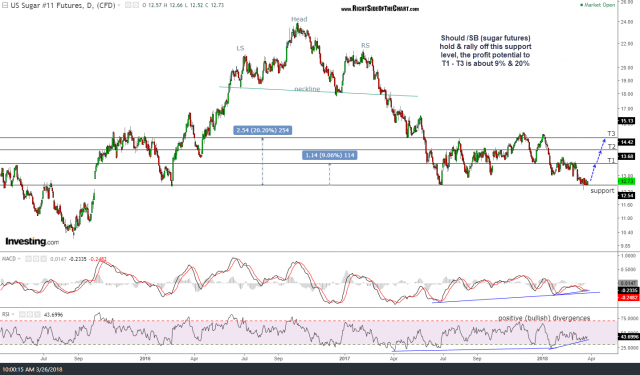640x375 pixels.
Task: Remove the MACD indicator with its X icon
Action: tap(43, 259)
